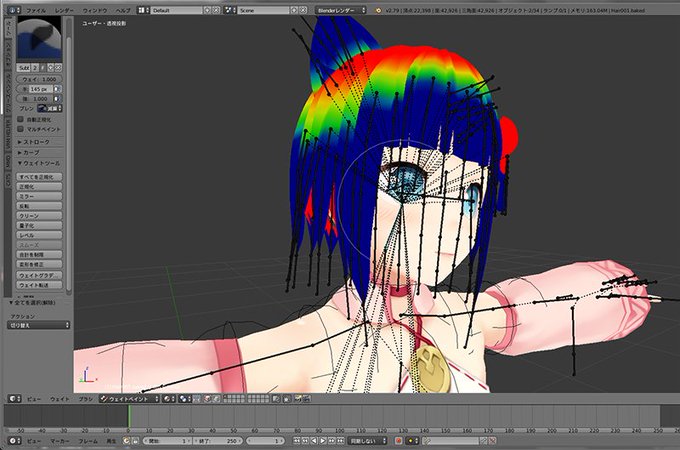The height and width of the screenshot is (450, 680).
Task: Click the brush preview thumbnail
Action: [39, 39]
